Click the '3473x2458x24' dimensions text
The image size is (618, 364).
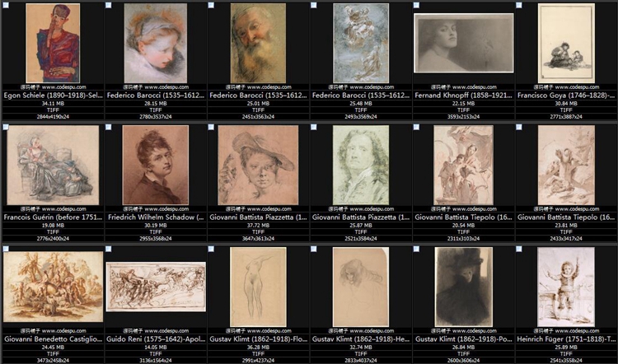tap(53, 360)
